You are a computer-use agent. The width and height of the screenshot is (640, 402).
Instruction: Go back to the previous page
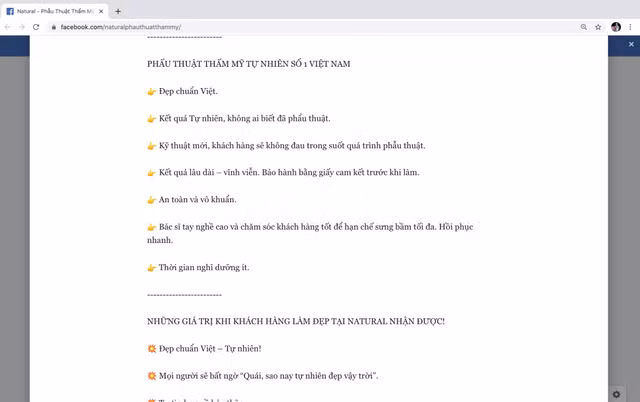(x=8, y=27)
